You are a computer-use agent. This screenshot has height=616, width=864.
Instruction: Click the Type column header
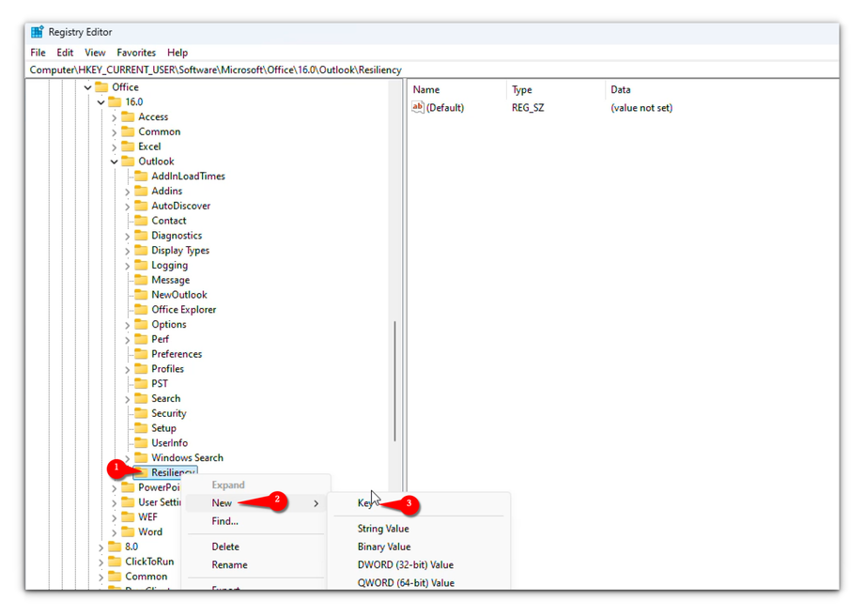[555, 90]
